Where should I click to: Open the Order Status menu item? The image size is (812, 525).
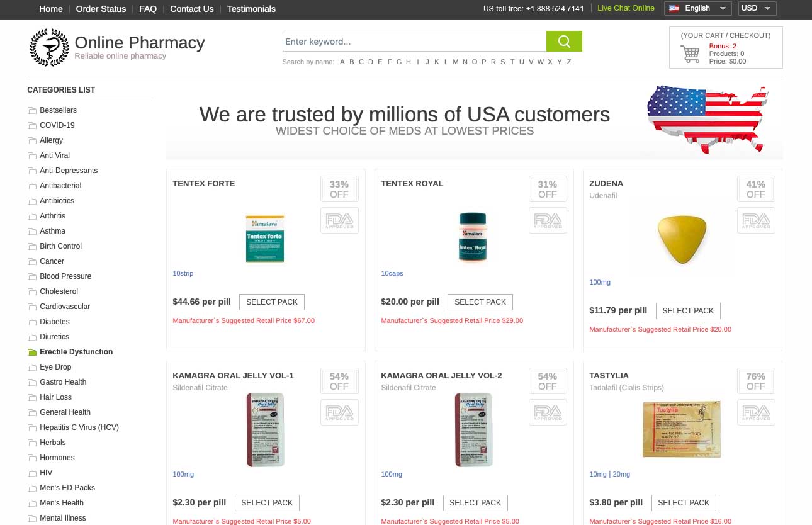pyautogui.click(x=101, y=9)
